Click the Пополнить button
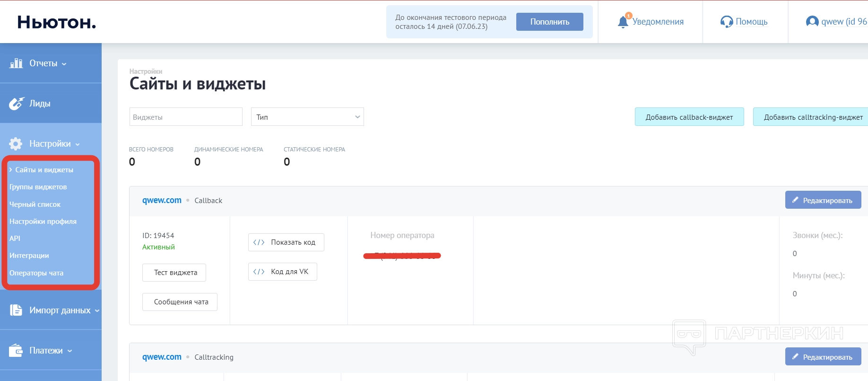 [550, 22]
